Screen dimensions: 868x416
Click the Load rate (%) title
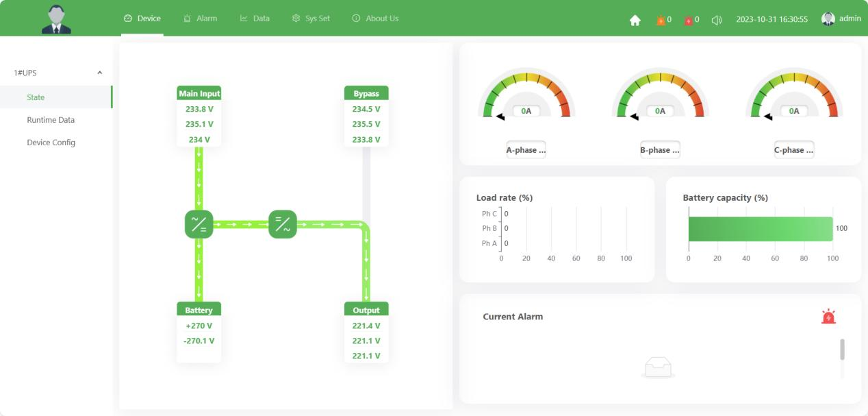pos(505,197)
